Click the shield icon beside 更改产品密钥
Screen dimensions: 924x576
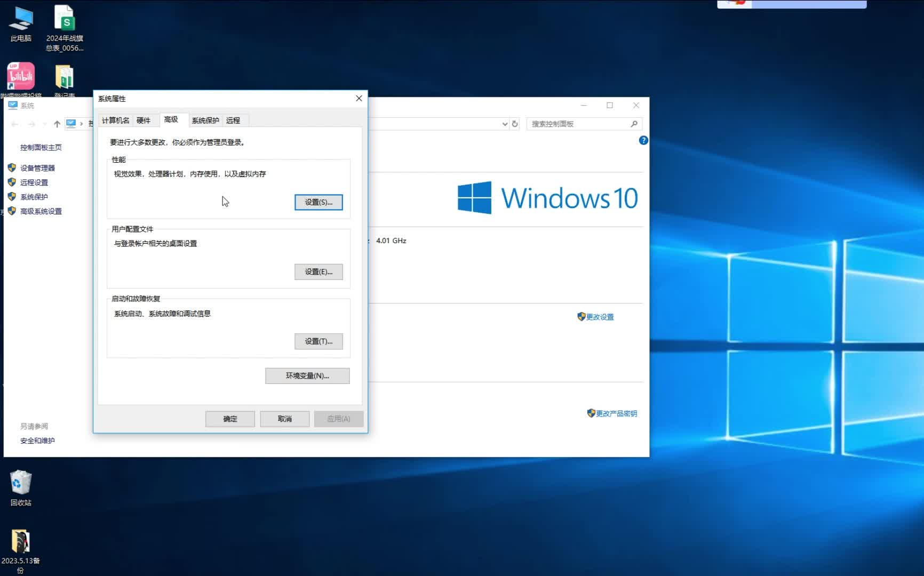591,413
